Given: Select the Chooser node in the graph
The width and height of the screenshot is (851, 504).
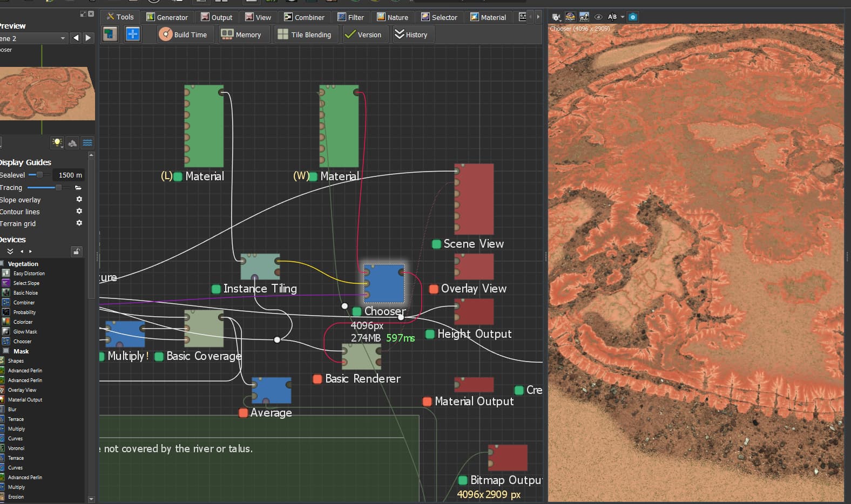Looking at the screenshot, I should (384, 283).
